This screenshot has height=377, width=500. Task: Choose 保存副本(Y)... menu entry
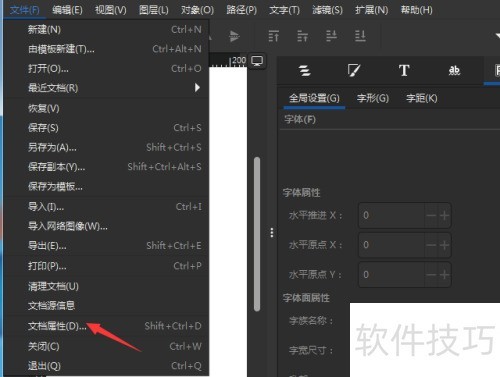(x=107, y=167)
